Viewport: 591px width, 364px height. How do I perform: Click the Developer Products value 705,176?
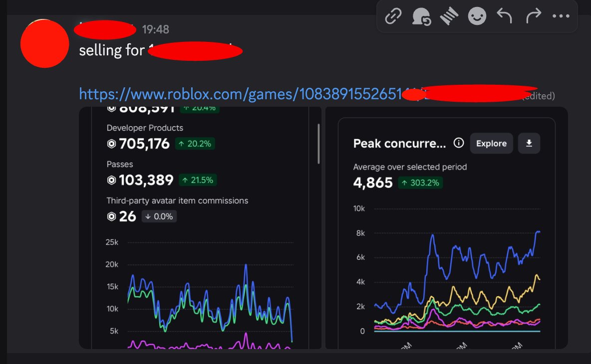144,144
